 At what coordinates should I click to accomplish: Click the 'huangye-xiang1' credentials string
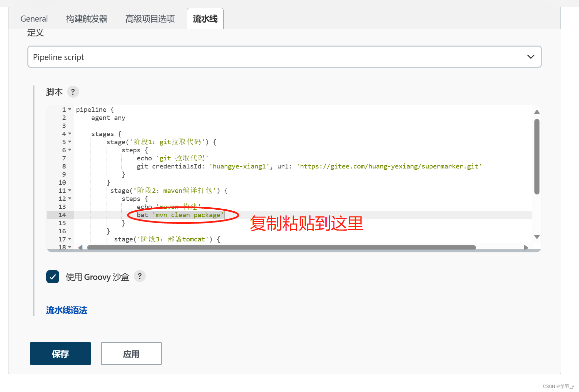tap(239, 166)
